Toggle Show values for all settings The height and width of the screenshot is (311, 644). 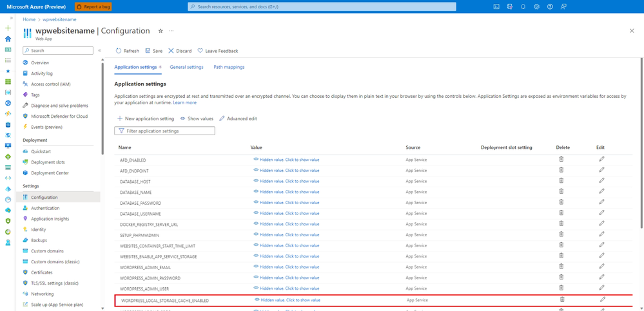point(197,118)
